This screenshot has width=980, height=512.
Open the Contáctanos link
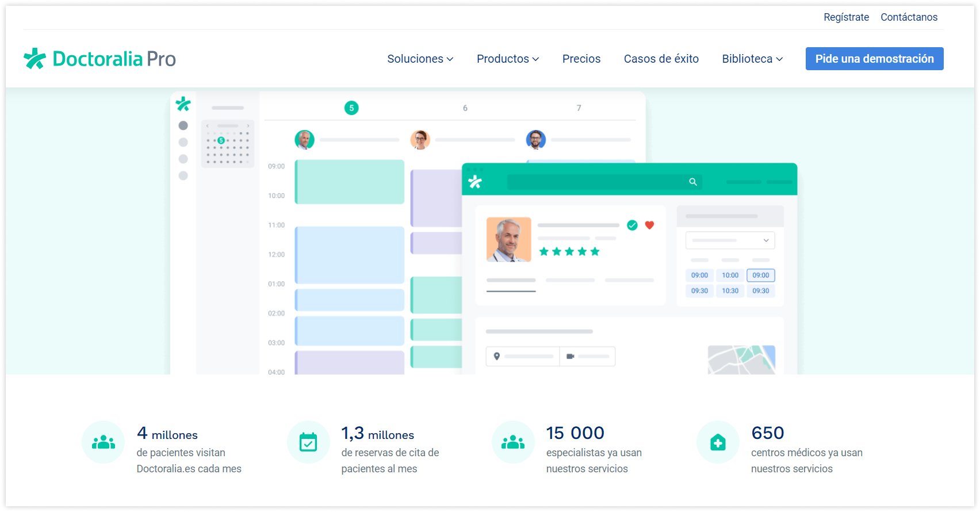pos(909,17)
